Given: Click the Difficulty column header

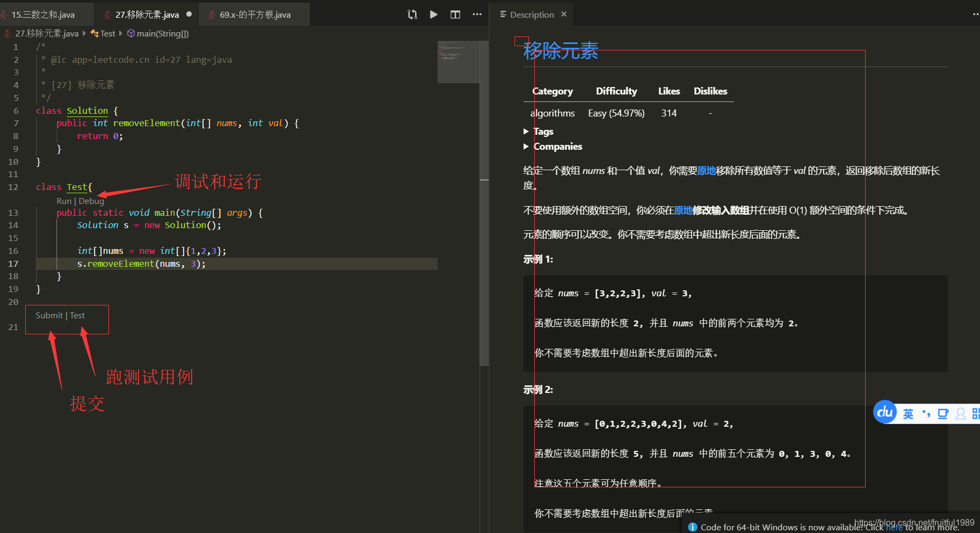Looking at the screenshot, I should [616, 91].
